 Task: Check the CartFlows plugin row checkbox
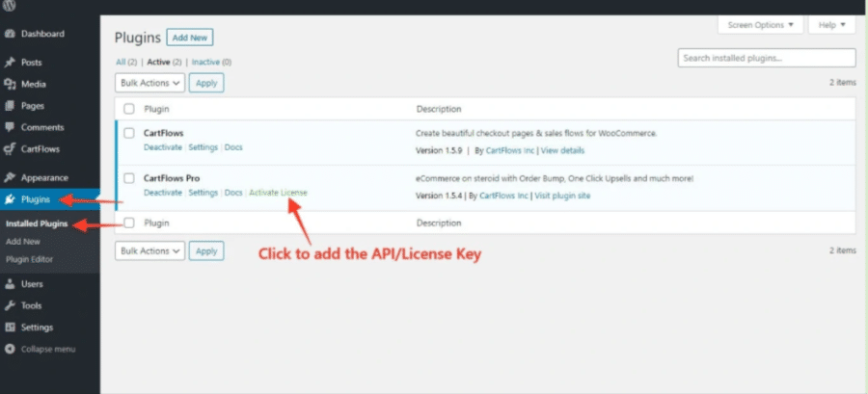click(x=129, y=133)
